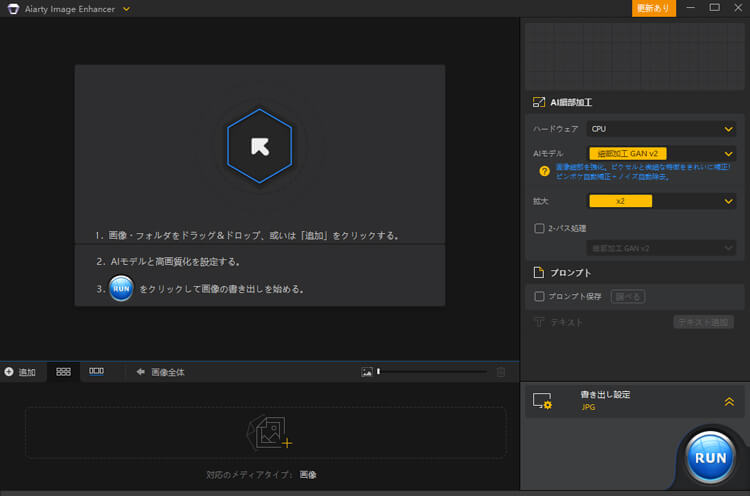Click the trash delete icon

click(x=501, y=372)
